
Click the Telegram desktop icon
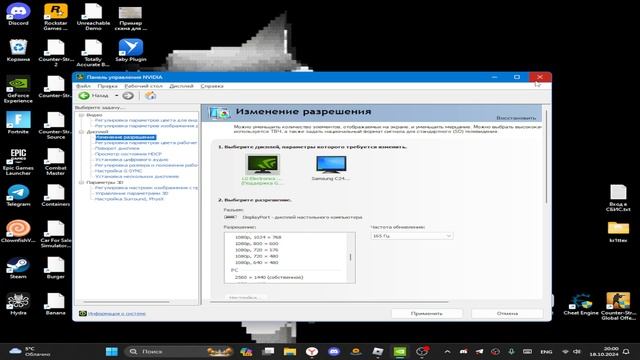click(x=18, y=195)
